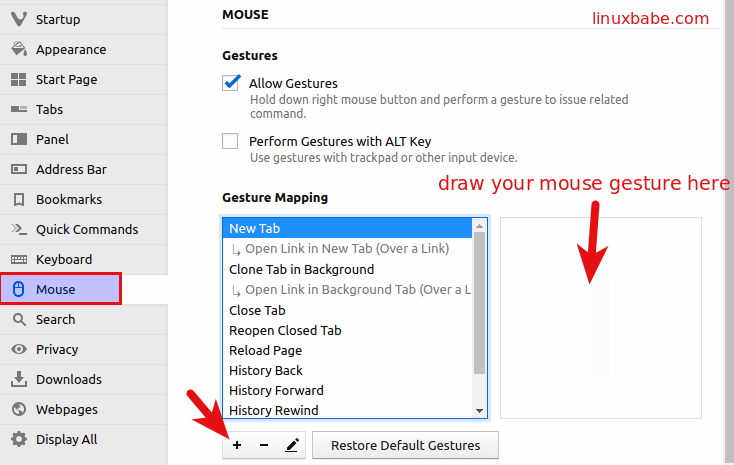
Task: Uncheck the Allow Gestures checkbox
Action: pyautogui.click(x=231, y=83)
